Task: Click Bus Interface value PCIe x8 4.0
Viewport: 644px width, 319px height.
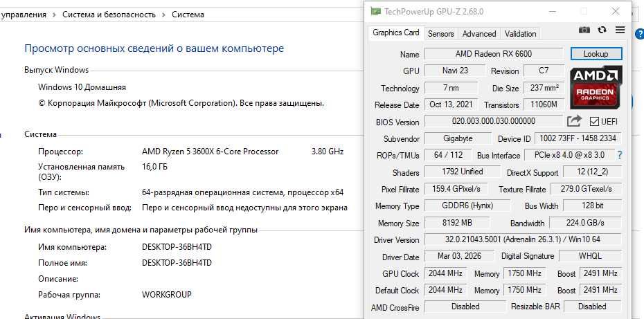Action: point(569,155)
